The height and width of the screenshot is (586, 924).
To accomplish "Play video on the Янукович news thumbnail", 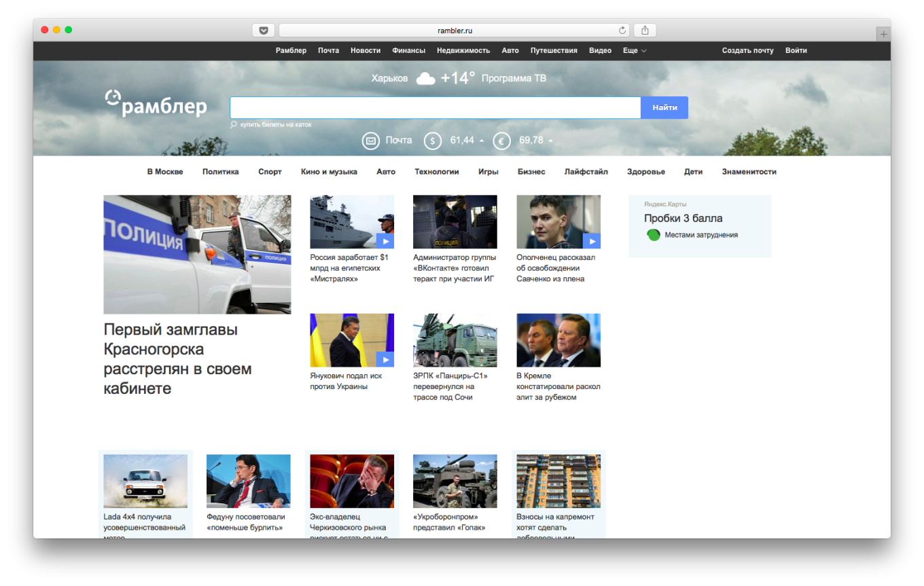I will pyautogui.click(x=385, y=359).
